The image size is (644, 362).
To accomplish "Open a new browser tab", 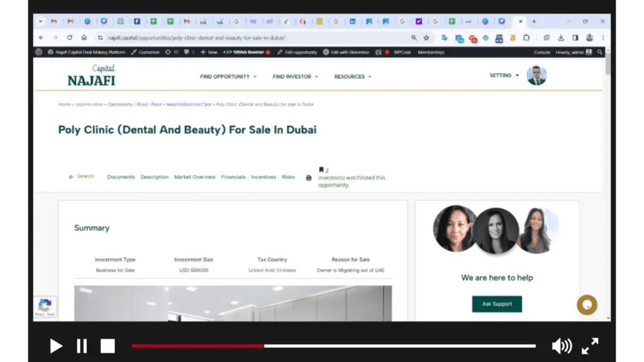I will pos(534,21).
